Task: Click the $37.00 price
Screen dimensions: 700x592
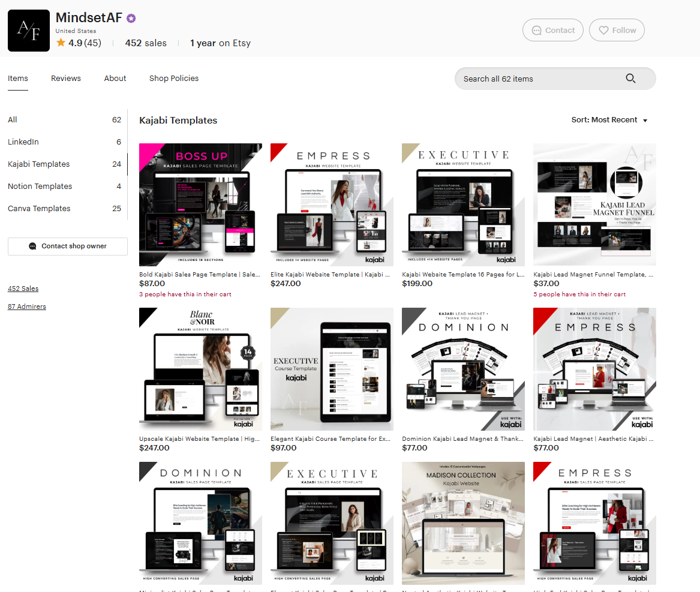Action: click(x=546, y=284)
